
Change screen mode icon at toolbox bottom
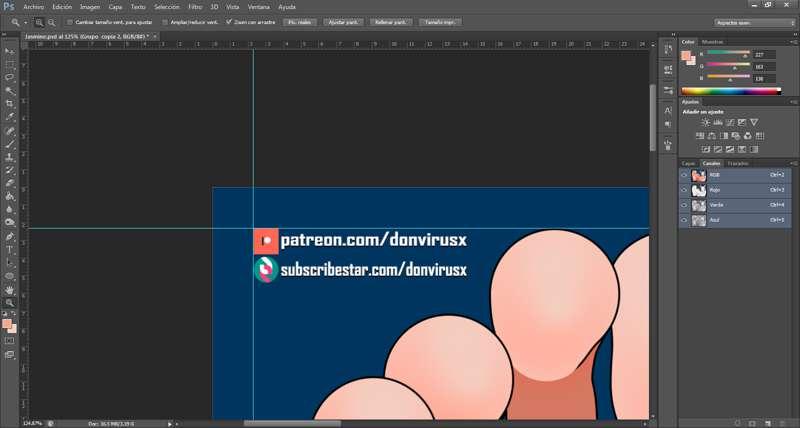[10, 355]
